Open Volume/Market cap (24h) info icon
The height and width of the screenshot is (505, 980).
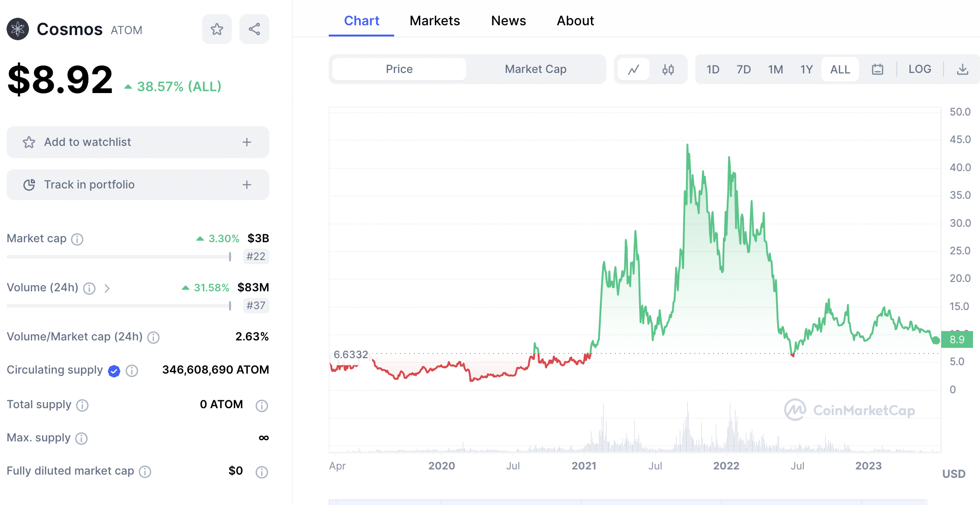point(153,338)
